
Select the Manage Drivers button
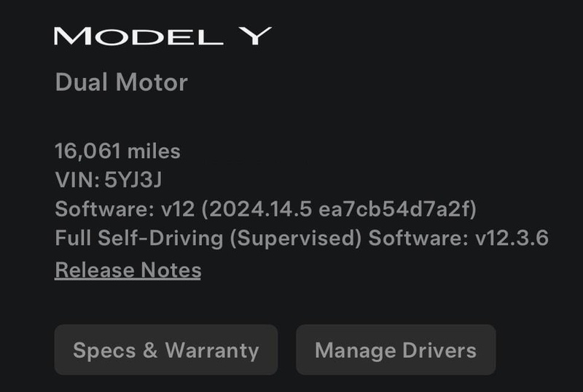click(396, 350)
